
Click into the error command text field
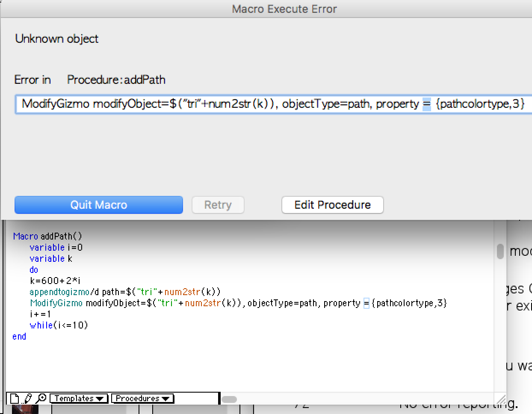[x=274, y=104]
